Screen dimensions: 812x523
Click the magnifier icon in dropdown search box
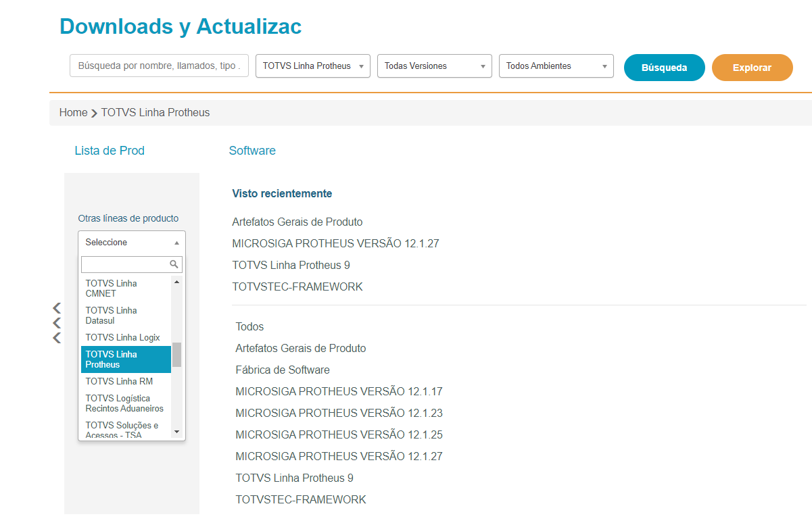click(174, 264)
